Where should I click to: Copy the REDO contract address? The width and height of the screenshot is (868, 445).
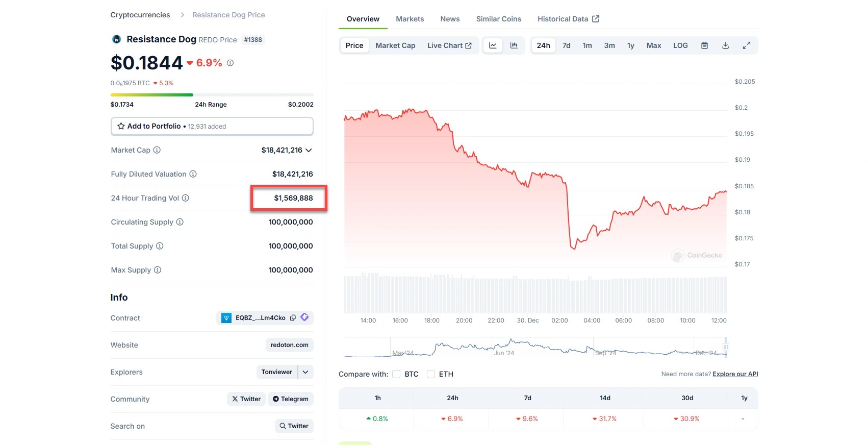click(x=293, y=318)
